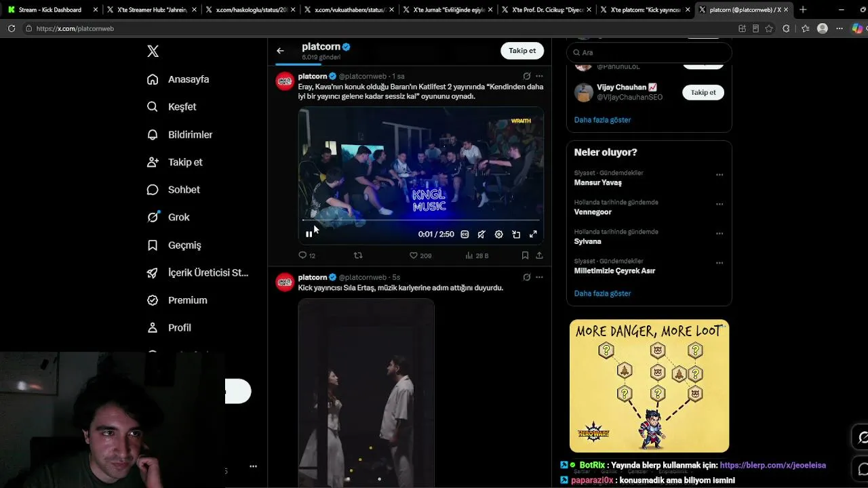Image resolution: width=868 pixels, height=488 pixels.
Task: Click the Ara search field
Action: pyautogui.click(x=649, y=53)
